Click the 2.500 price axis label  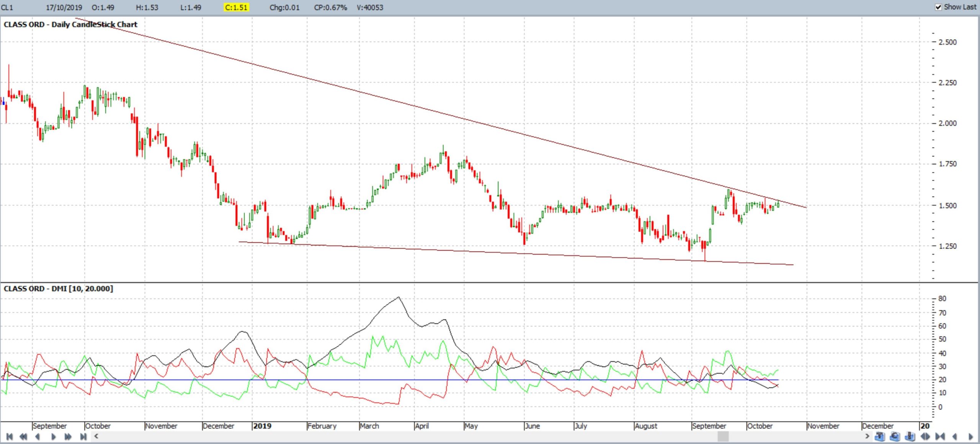(x=947, y=42)
